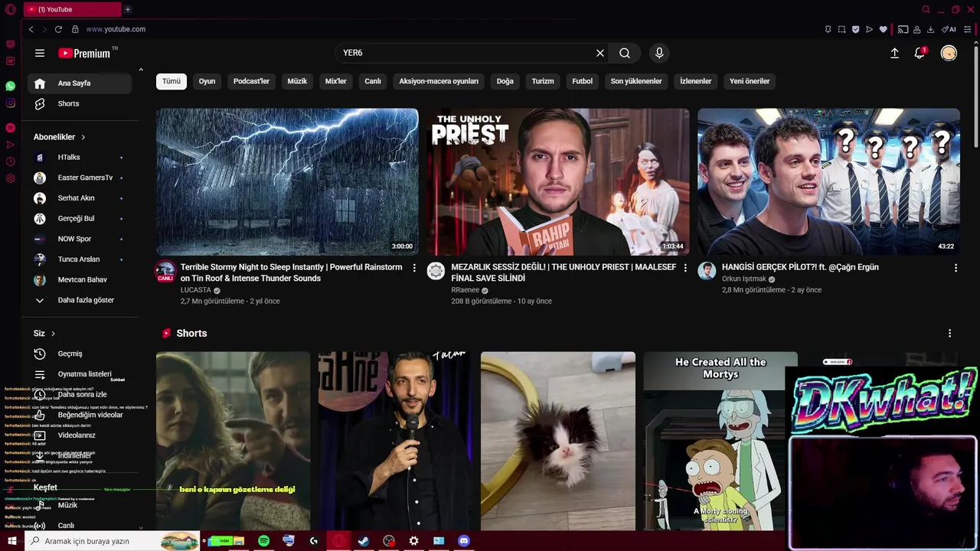Open Instagram in the Opera sidebar
Screen dimensions: 980x551
pyautogui.click(x=10, y=103)
